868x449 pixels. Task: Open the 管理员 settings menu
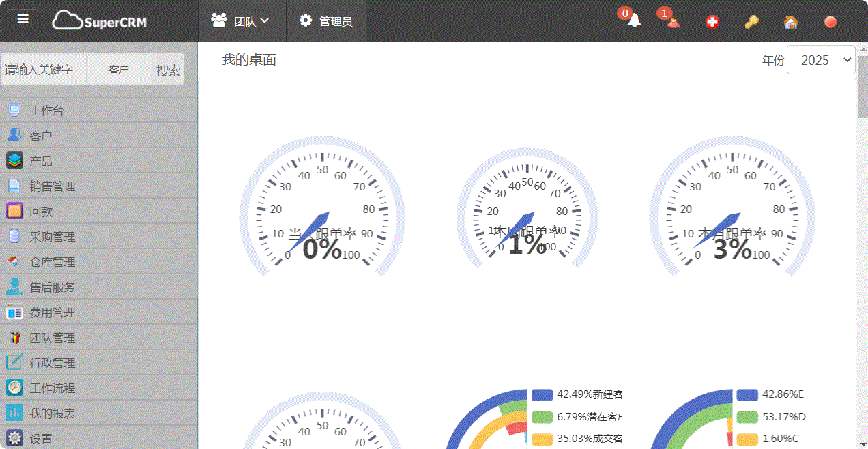tap(326, 21)
